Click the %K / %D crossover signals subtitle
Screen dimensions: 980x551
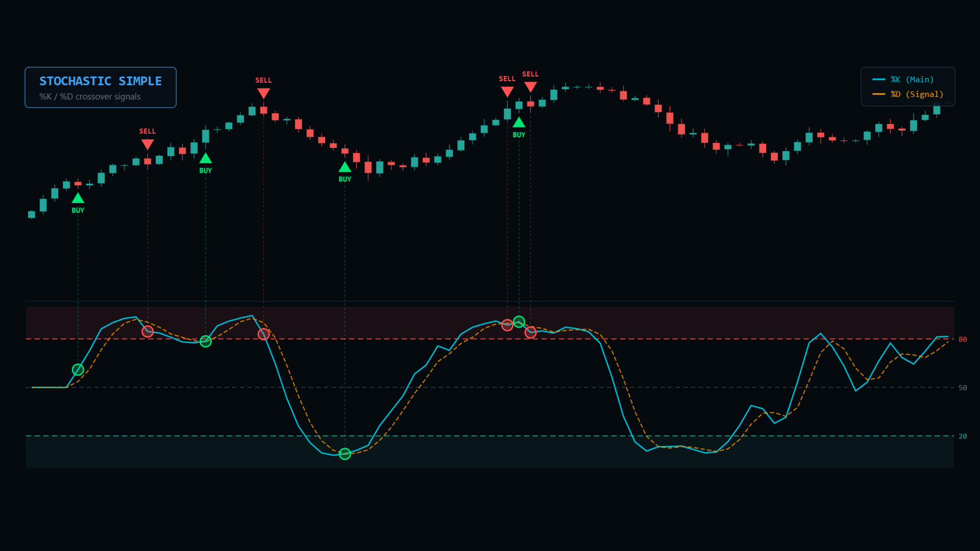click(x=90, y=97)
